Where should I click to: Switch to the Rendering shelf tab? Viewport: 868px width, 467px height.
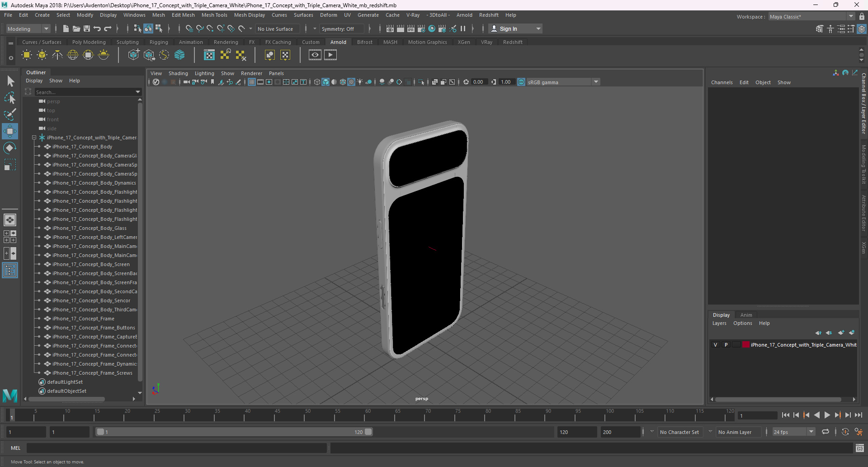click(x=226, y=42)
